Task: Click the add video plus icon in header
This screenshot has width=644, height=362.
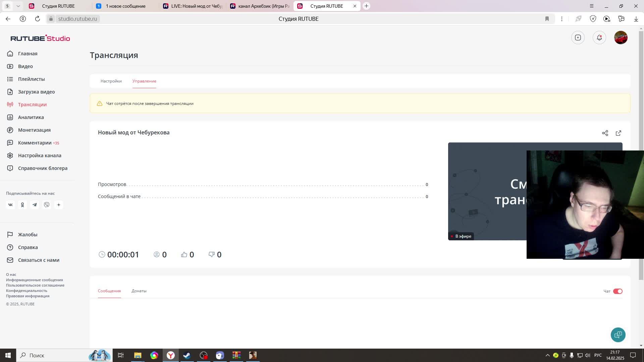Action: click(578, 38)
